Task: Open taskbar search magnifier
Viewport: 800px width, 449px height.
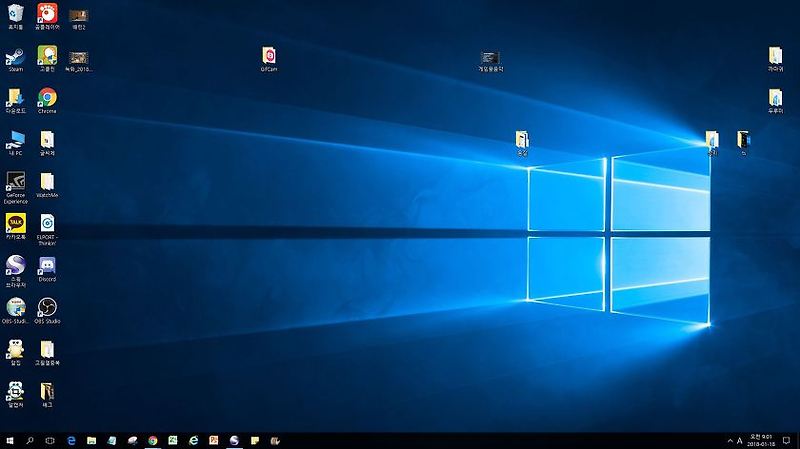Action: [30, 440]
